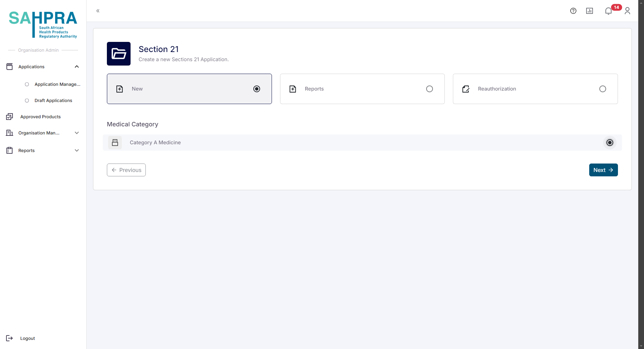Collapse the Applications sidebar menu chevron

(x=77, y=67)
